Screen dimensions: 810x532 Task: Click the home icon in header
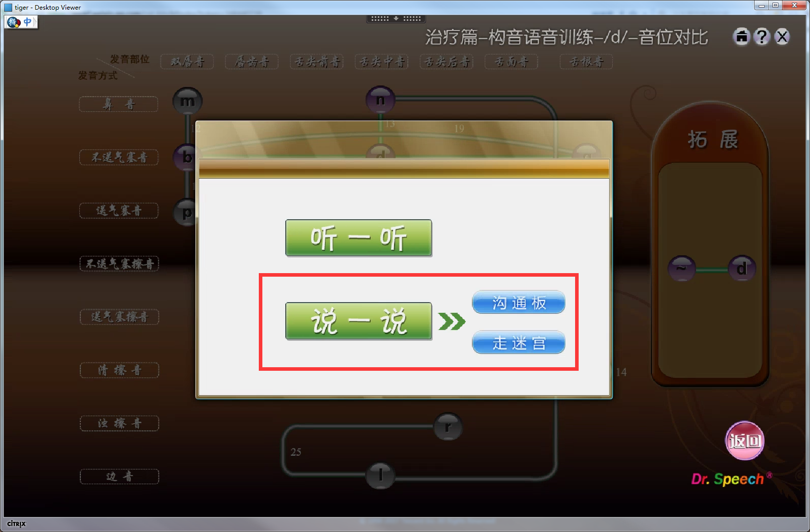pyautogui.click(x=742, y=37)
